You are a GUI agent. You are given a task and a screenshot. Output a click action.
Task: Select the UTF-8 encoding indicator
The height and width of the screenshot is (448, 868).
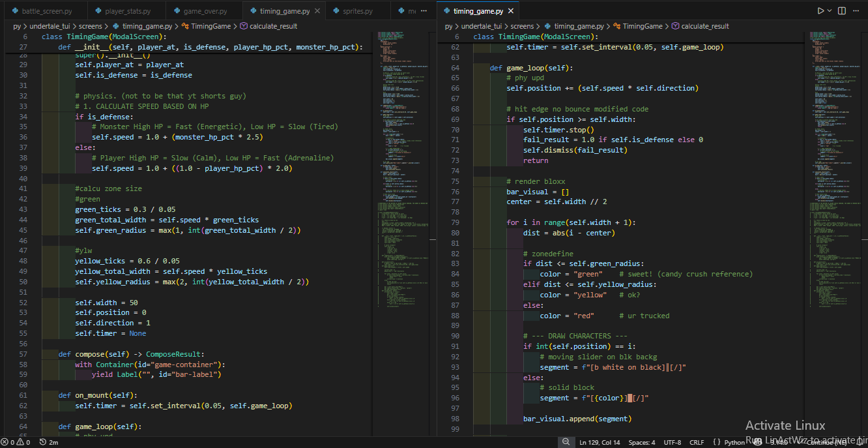tap(672, 442)
